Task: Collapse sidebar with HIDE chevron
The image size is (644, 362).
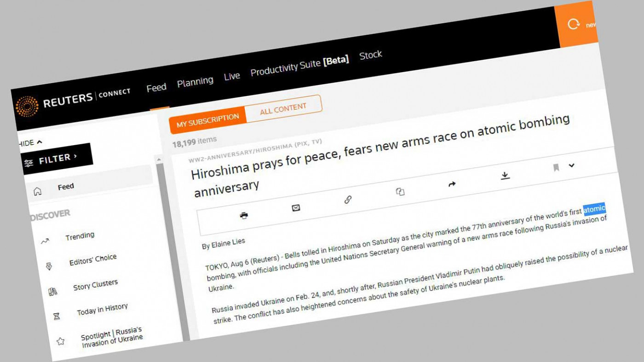Action: point(39,142)
